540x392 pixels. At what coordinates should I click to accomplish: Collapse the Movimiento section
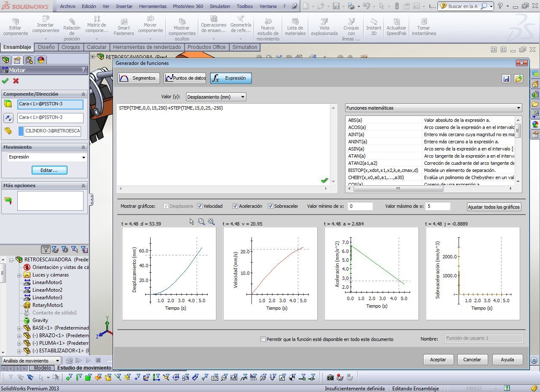tap(83, 147)
